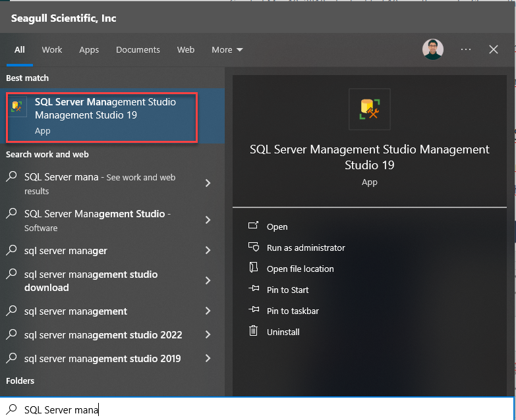
Task: Click search icon beside 'SQL Server mana' result
Action: point(11,176)
